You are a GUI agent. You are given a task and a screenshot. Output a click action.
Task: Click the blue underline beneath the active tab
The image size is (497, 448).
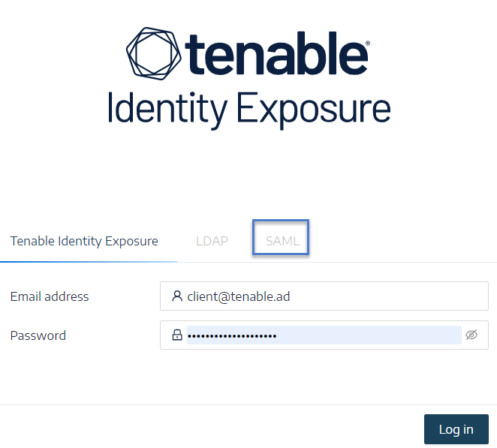point(89,262)
